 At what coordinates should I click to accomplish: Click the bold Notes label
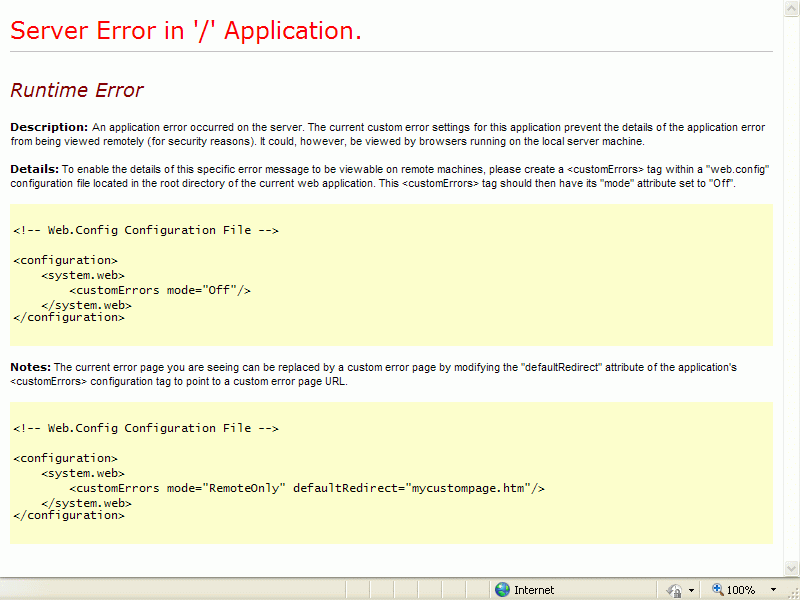(30, 367)
